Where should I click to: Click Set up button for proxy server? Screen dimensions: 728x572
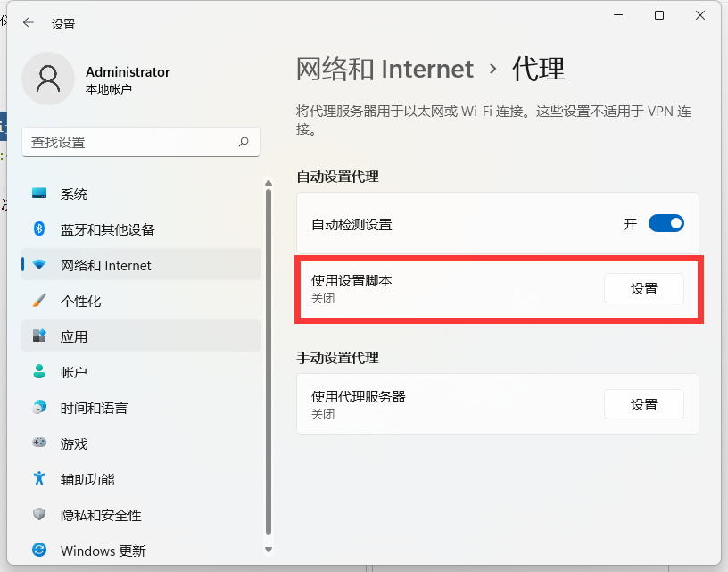[x=644, y=404]
